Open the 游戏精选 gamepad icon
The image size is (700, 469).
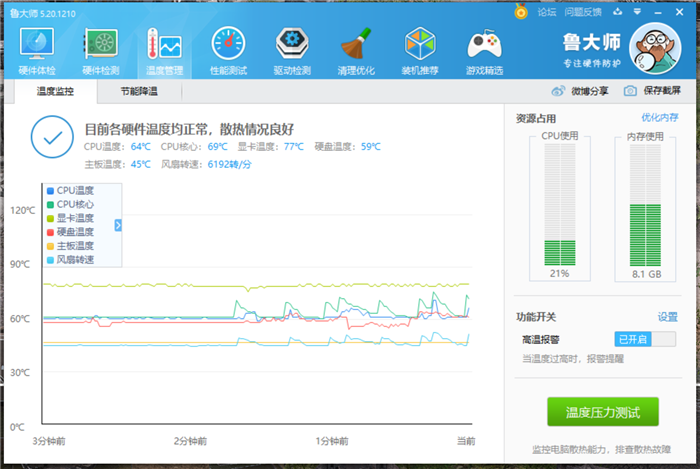pyautogui.click(x=484, y=43)
